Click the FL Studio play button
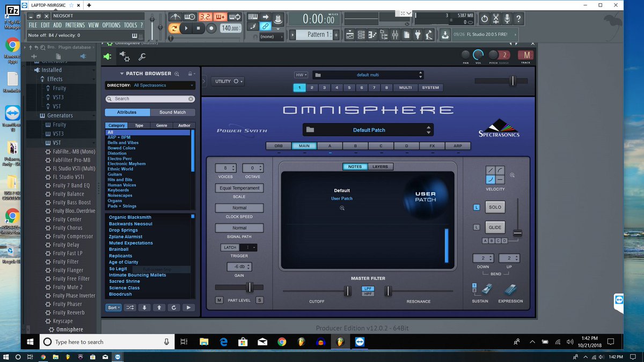Screen dimensions: 644x362 (186, 28)
